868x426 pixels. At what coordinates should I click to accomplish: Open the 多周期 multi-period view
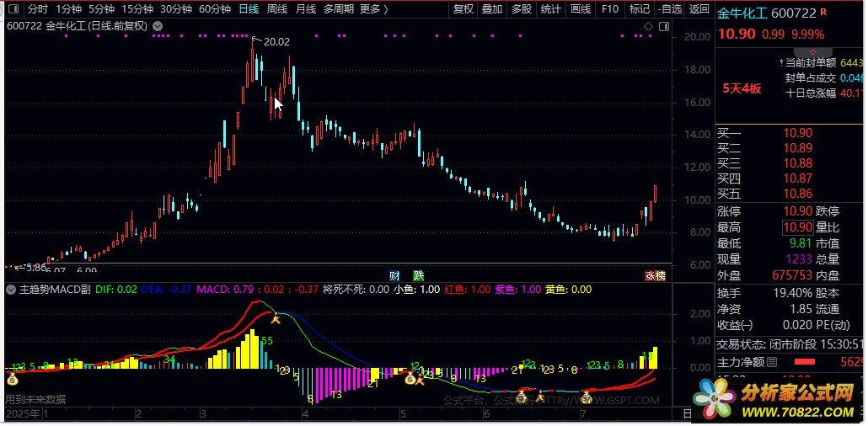[x=338, y=9]
